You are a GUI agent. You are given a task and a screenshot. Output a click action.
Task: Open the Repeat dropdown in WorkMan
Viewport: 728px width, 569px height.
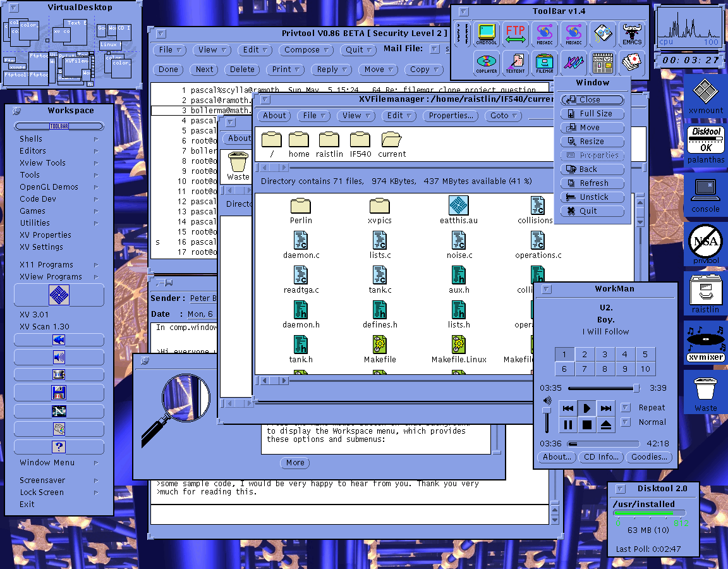pyautogui.click(x=626, y=408)
